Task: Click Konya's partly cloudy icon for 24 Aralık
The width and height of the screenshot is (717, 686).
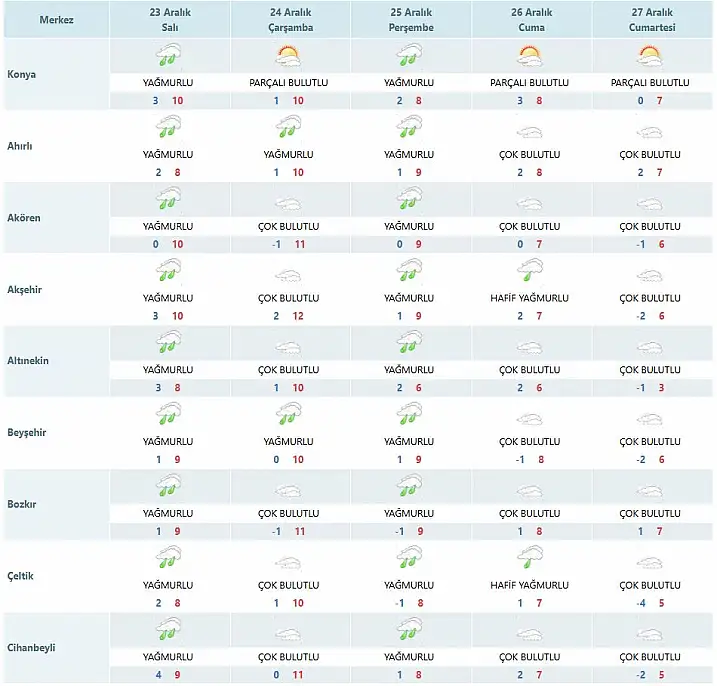Action: [x=288, y=56]
